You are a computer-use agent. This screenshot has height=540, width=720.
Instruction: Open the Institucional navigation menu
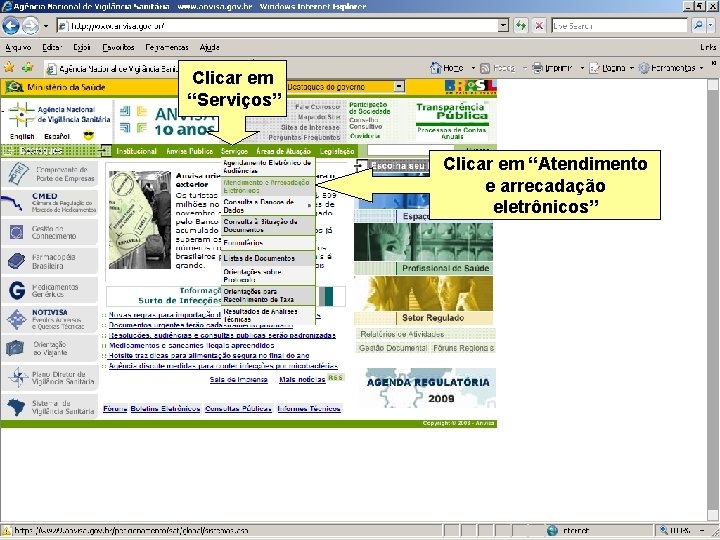coord(136,151)
